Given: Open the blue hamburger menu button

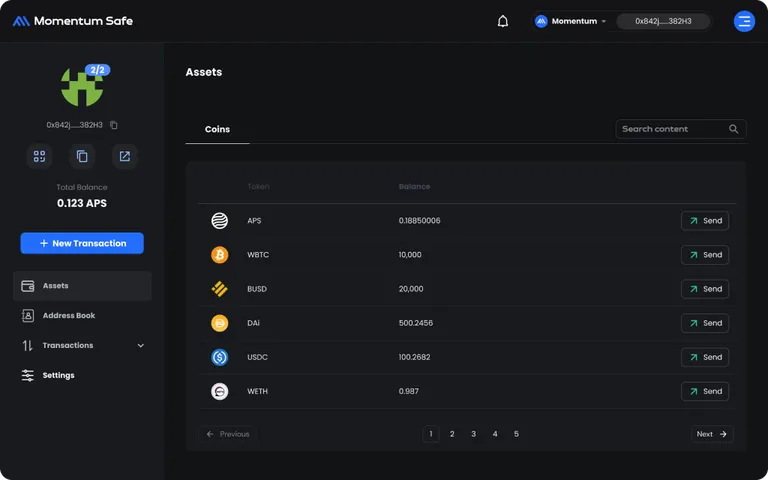Looking at the screenshot, I should (x=744, y=21).
